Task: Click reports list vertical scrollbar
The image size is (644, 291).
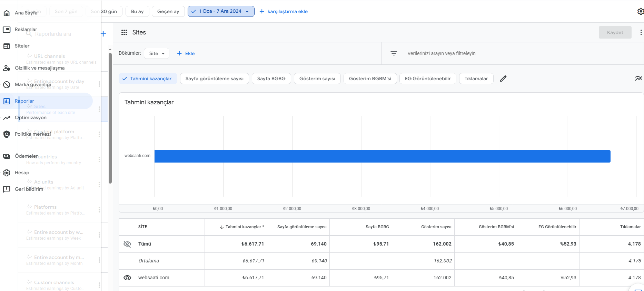Action: [x=110, y=118]
